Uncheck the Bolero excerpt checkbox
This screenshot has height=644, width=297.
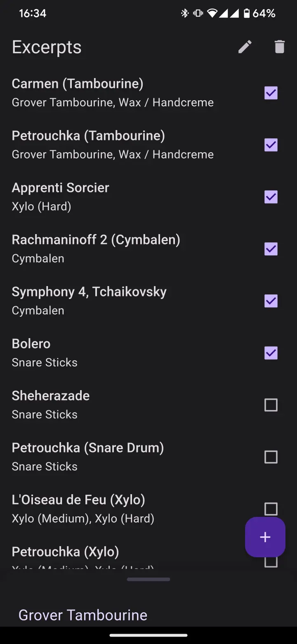point(271,353)
